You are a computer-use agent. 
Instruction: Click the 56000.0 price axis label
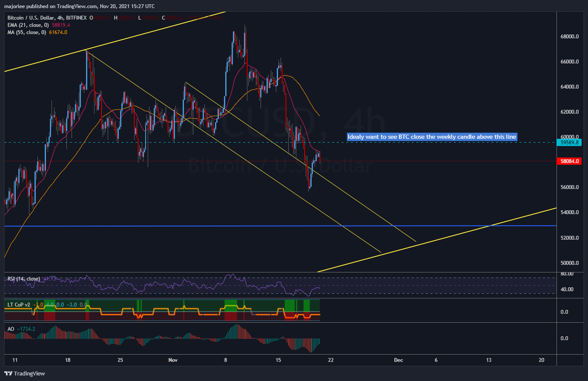tap(570, 187)
